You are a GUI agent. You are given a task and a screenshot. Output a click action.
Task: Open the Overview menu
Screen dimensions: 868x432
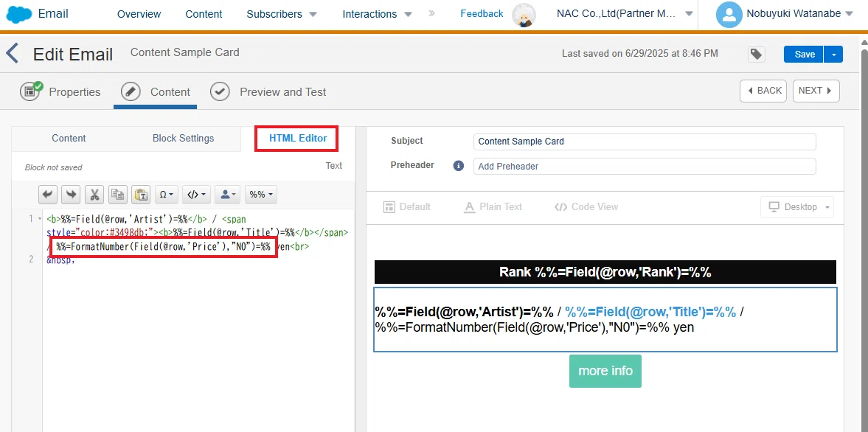tap(139, 14)
